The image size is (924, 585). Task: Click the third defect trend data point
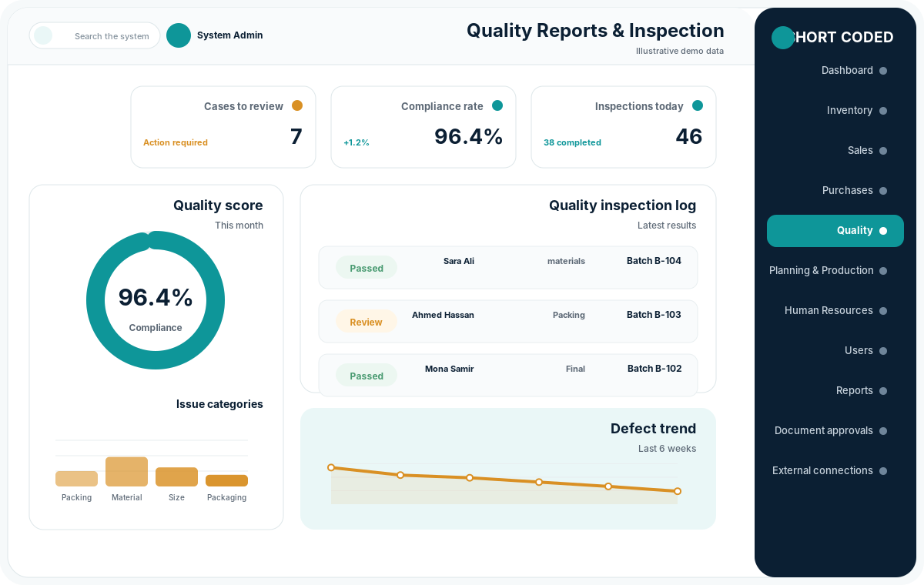[470, 478]
